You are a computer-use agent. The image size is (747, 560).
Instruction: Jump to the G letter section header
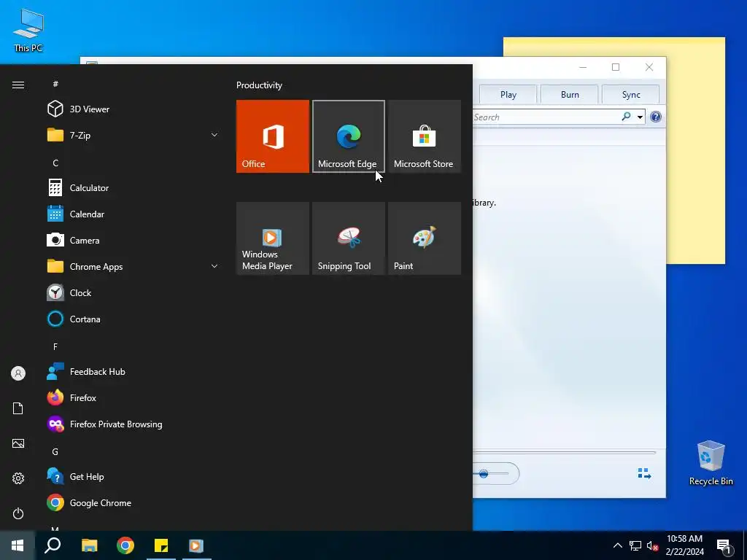[55, 451]
